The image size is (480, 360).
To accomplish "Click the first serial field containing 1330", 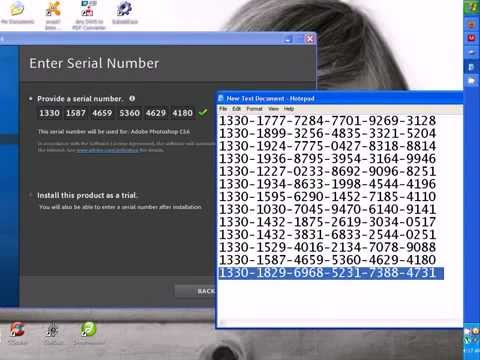I will pos(49,113).
